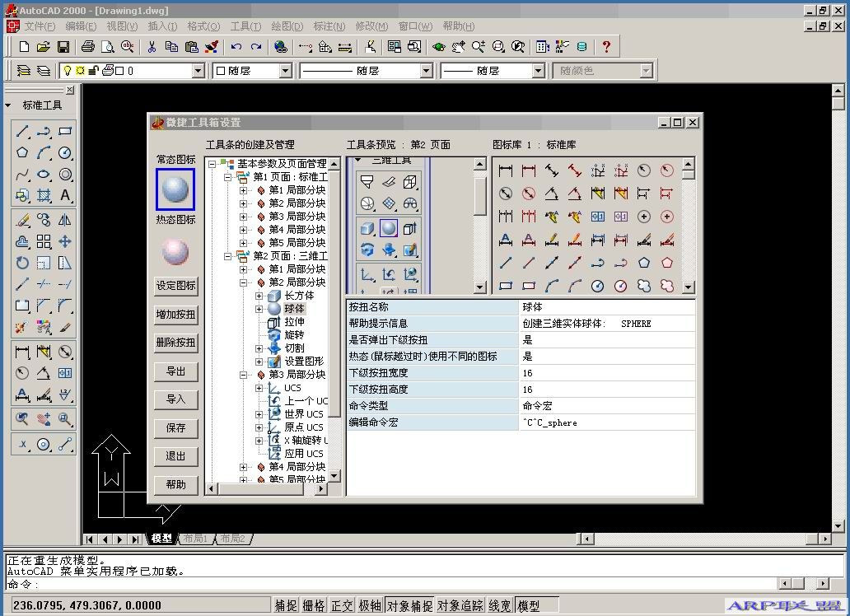Open the 视图(V) menu
The width and height of the screenshot is (850, 616).
[121, 26]
